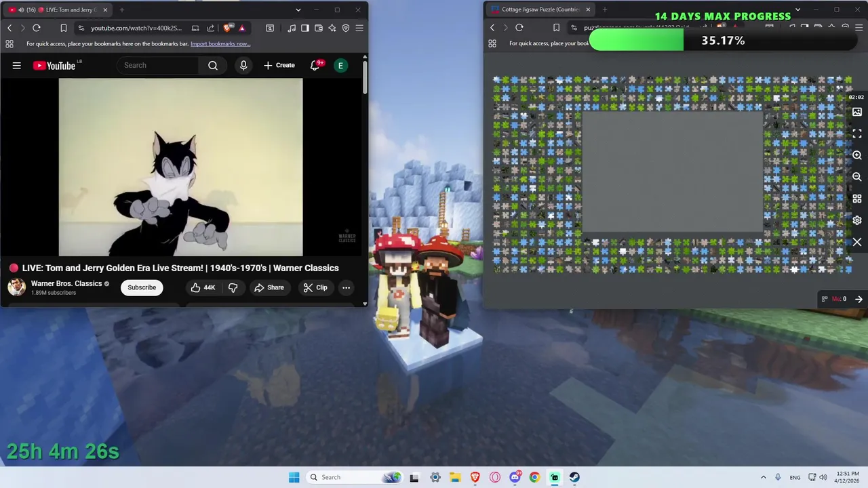Open Brave Rewards triangle icon in YouTube window

click(x=242, y=28)
